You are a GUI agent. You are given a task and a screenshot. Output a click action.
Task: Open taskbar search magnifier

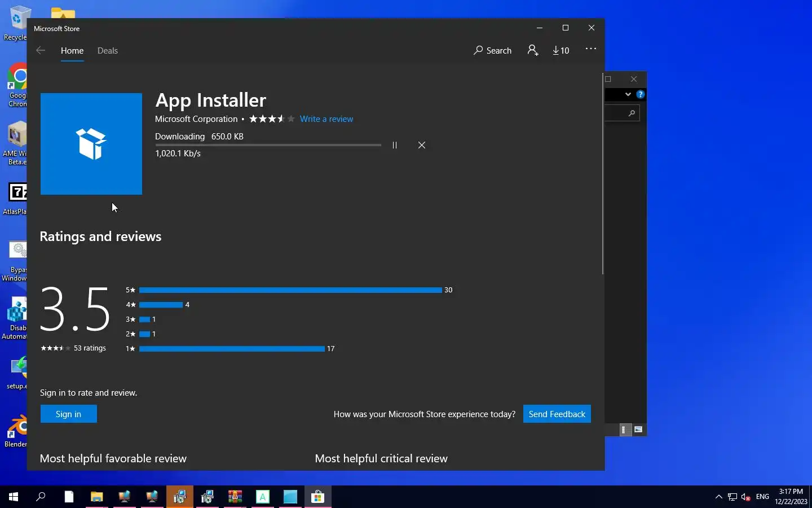(x=41, y=497)
